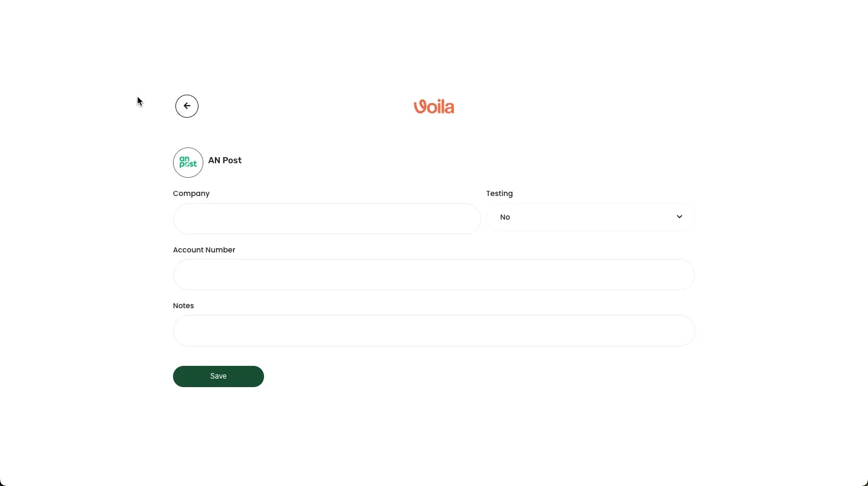
Task: Focus the Company input field
Action: point(327,218)
